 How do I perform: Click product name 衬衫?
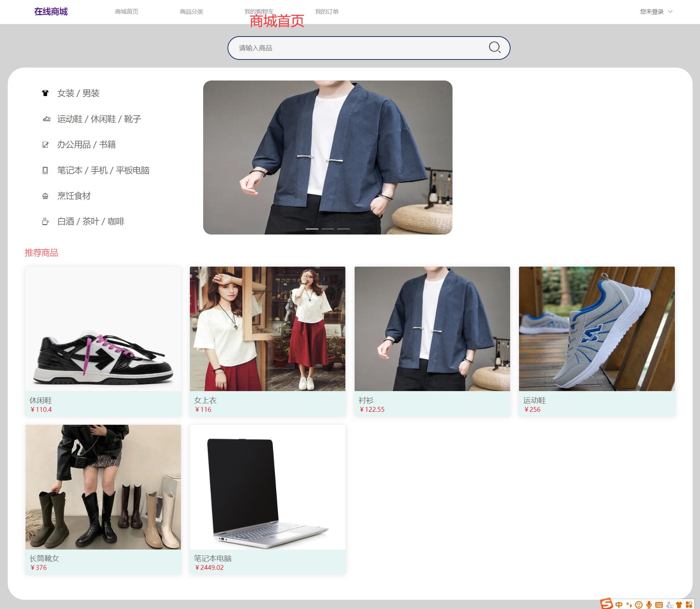366,400
